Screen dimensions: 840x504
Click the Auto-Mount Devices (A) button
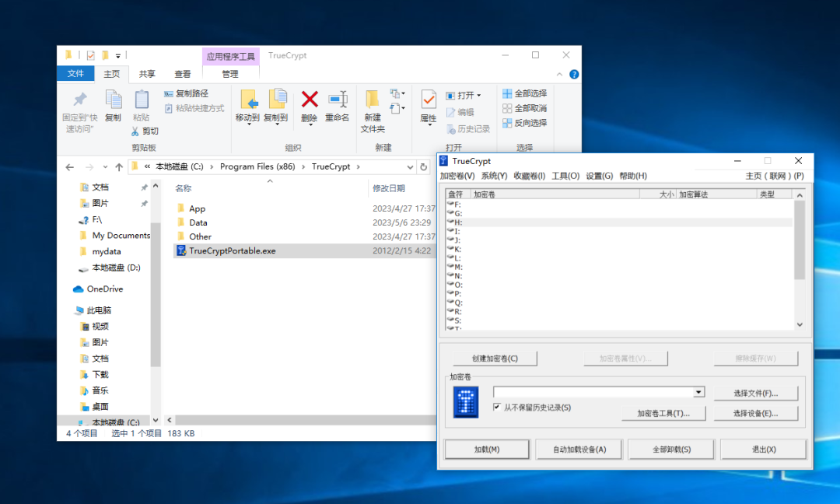[x=579, y=450]
